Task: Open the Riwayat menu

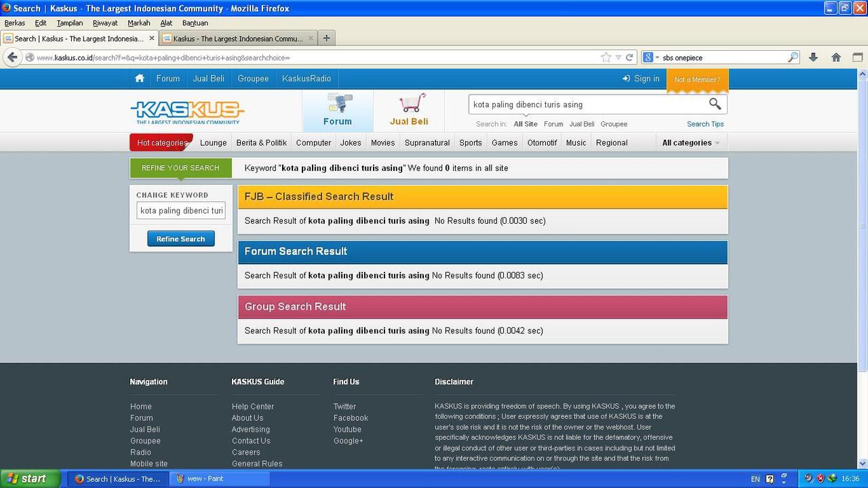Action: pos(105,23)
